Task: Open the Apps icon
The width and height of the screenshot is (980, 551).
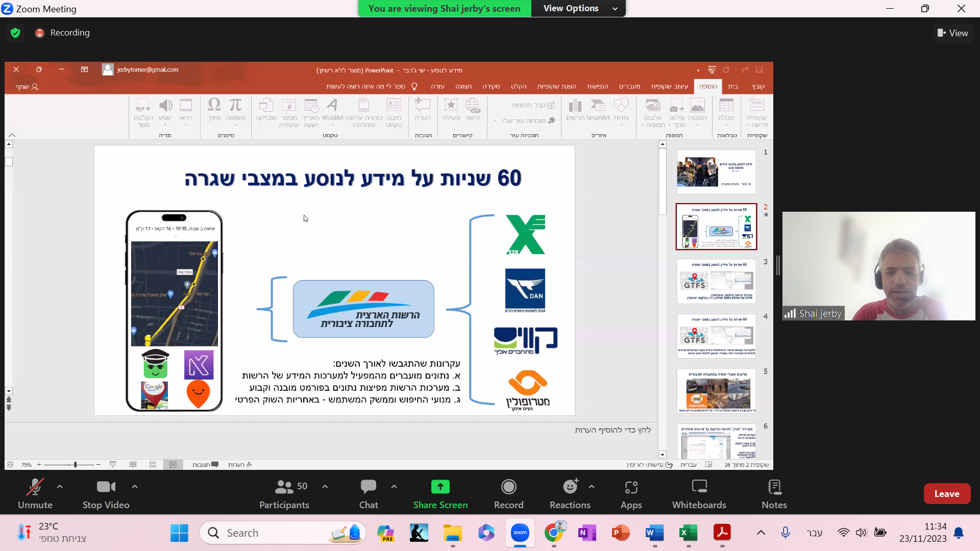Action: click(x=631, y=487)
